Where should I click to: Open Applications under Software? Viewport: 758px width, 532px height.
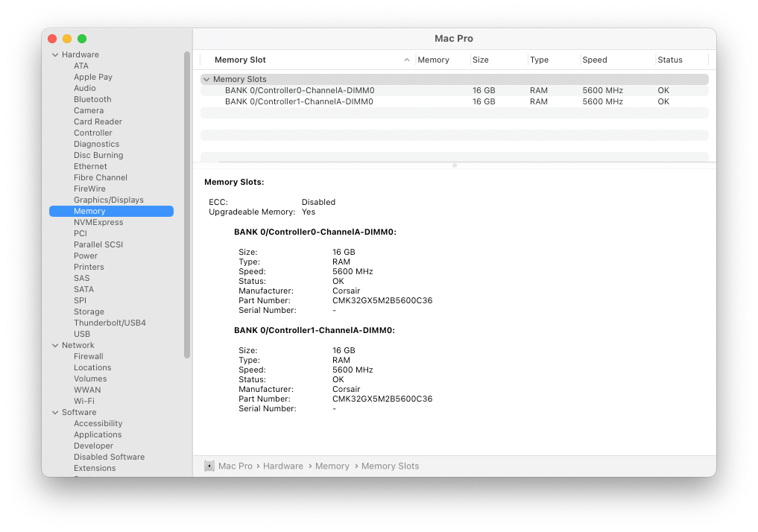coord(98,434)
